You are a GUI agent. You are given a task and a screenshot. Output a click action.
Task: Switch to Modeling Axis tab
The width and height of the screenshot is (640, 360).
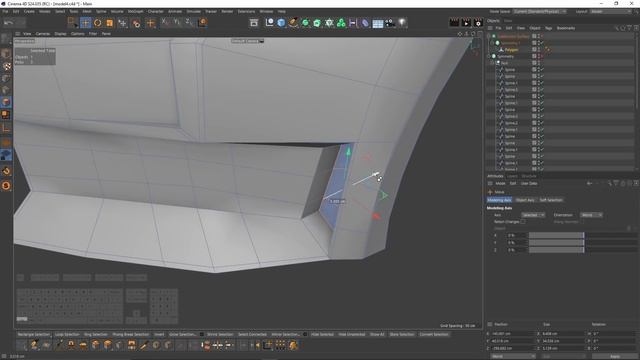499,200
